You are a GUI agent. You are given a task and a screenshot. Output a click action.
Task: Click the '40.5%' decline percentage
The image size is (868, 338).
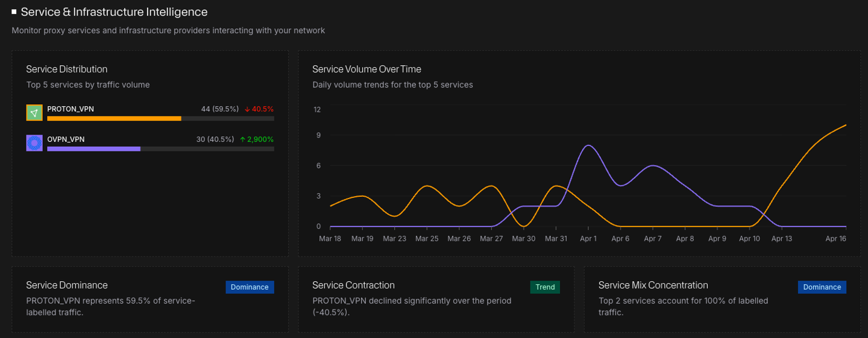pyautogui.click(x=263, y=109)
